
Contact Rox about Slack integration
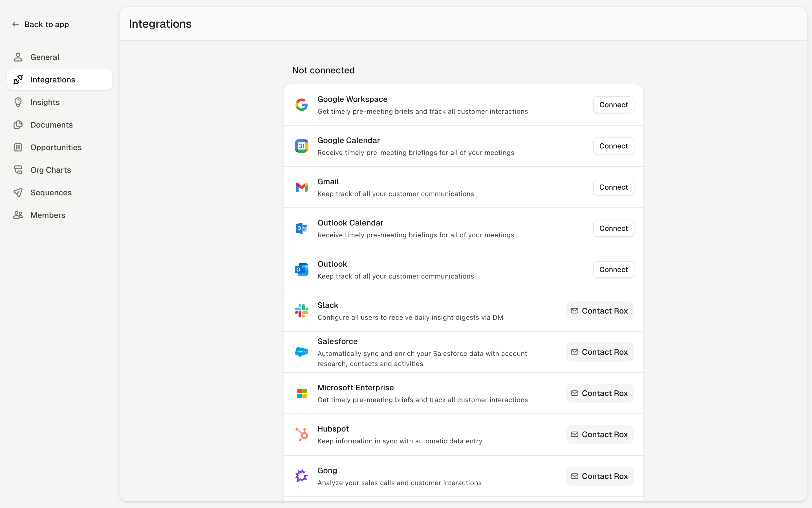point(600,311)
